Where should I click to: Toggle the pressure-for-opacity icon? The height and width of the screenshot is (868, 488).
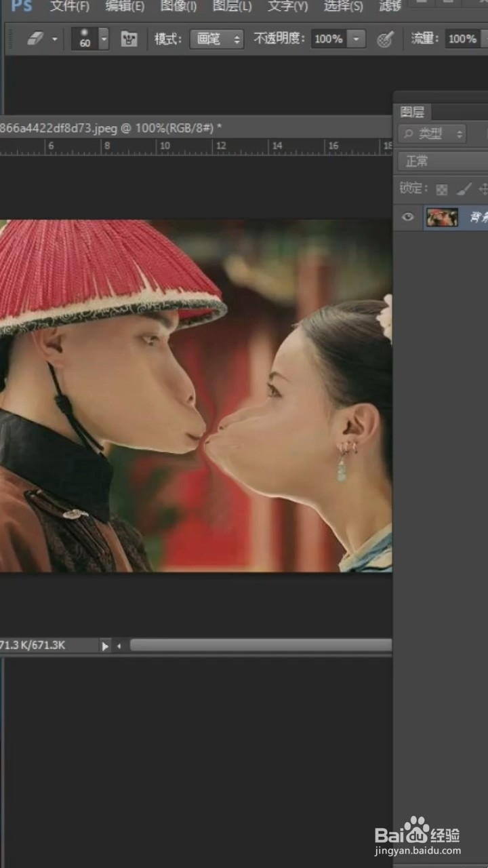pyautogui.click(x=386, y=39)
